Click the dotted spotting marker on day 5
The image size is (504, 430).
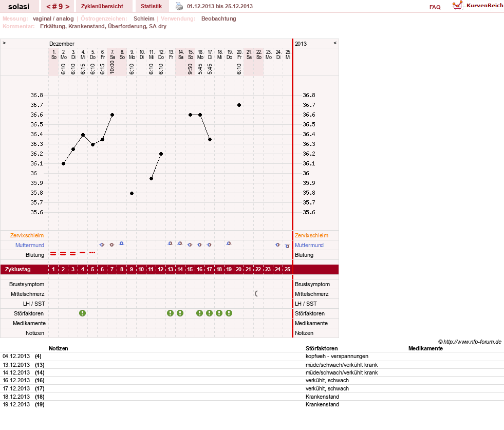tap(92, 253)
